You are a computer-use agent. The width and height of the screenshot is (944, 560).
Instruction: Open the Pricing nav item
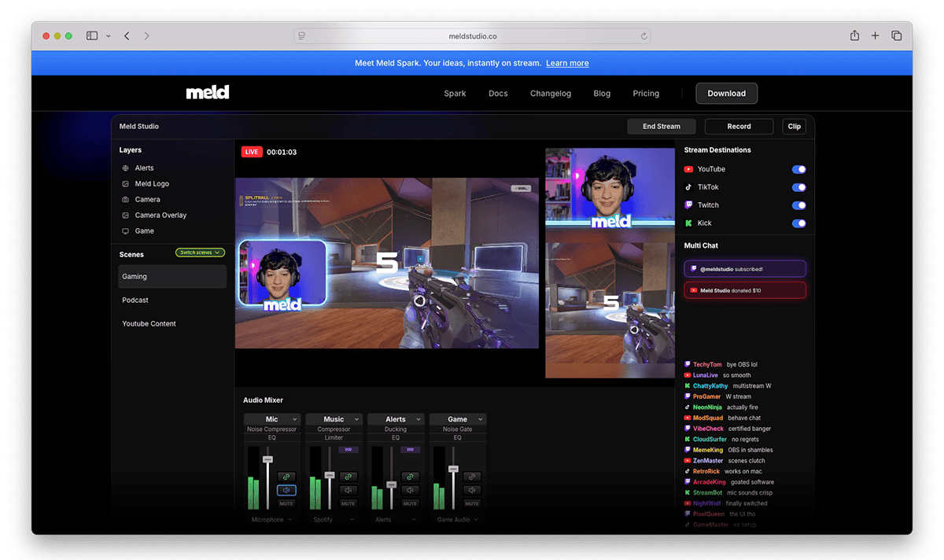tap(646, 94)
